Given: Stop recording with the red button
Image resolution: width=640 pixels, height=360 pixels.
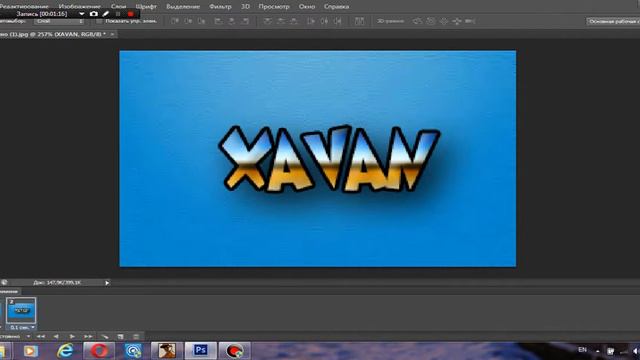Looking at the screenshot, I should pos(131,14).
